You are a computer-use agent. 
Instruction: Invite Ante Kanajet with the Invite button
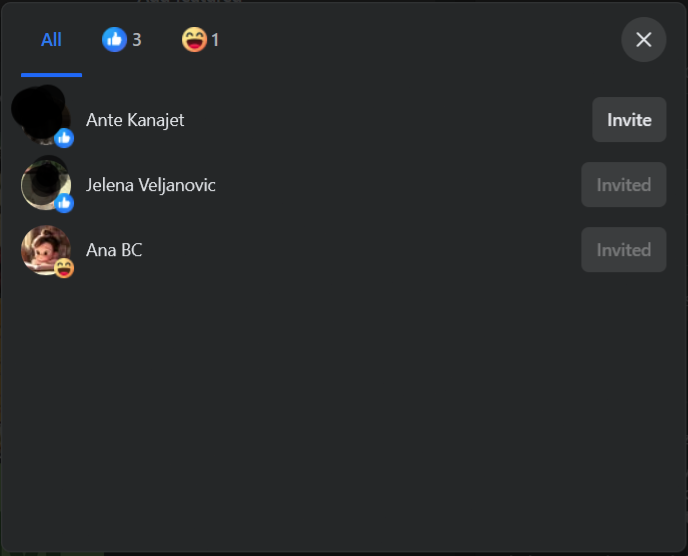click(x=629, y=120)
